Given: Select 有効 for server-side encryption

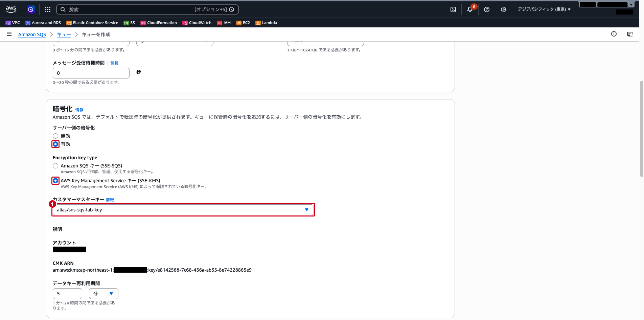Looking at the screenshot, I should pyautogui.click(x=55, y=144).
